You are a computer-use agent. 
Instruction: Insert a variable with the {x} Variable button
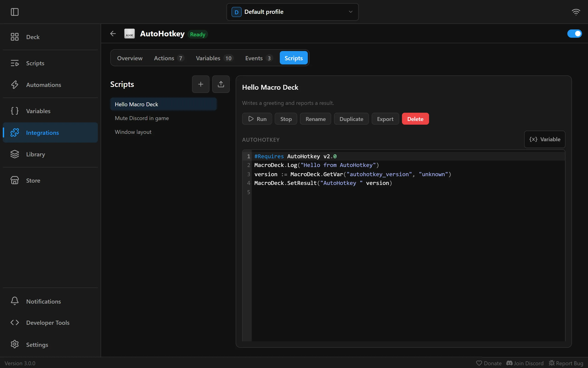(545, 139)
